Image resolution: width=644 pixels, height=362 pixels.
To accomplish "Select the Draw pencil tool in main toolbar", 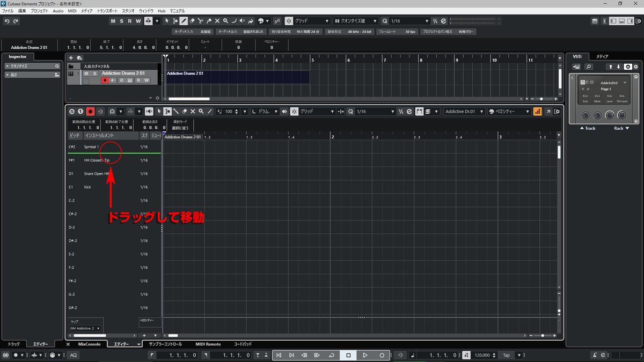I will [x=184, y=21].
